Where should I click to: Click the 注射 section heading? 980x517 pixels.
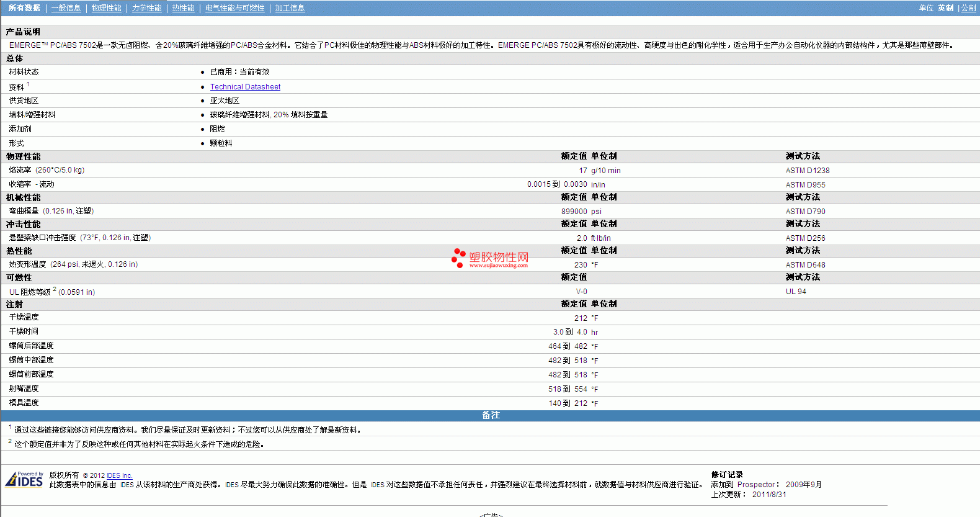coord(14,304)
